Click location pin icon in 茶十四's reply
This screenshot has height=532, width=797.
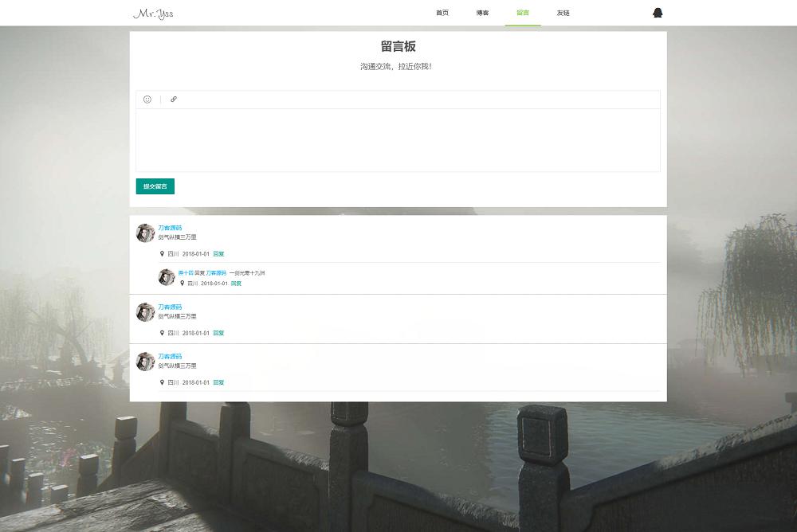pyautogui.click(x=182, y=283)
